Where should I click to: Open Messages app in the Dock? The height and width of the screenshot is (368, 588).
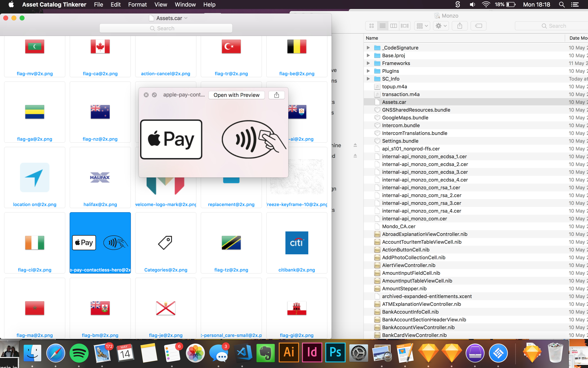[x=218, y=353]
